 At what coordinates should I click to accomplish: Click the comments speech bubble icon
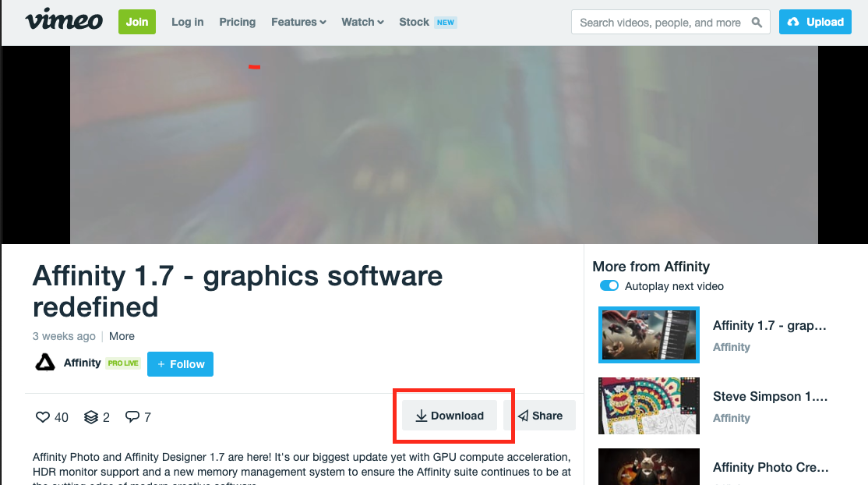tap(132, 417)
